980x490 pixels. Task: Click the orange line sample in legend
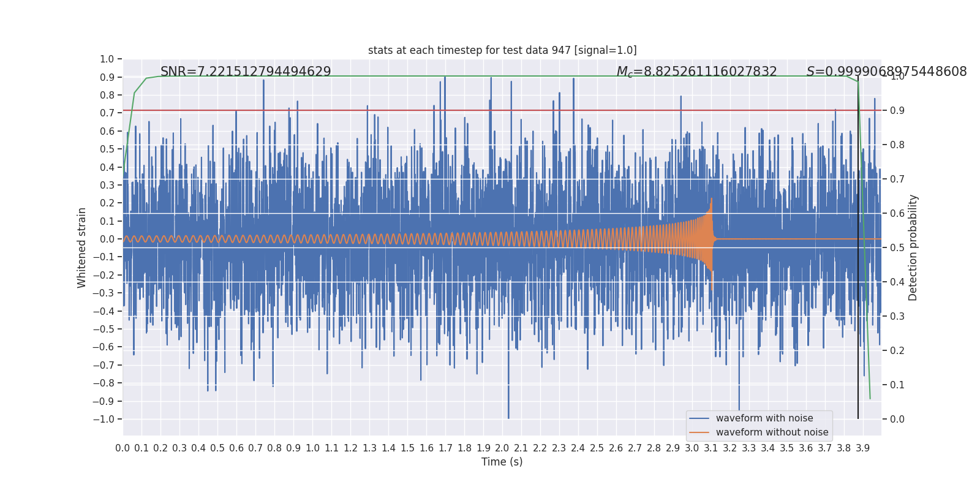699,432
